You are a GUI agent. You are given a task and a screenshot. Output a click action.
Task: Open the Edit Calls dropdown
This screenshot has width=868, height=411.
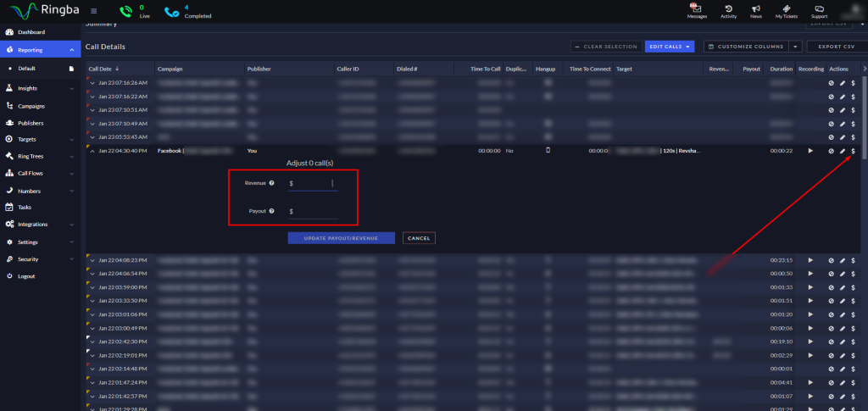point(670,47)
